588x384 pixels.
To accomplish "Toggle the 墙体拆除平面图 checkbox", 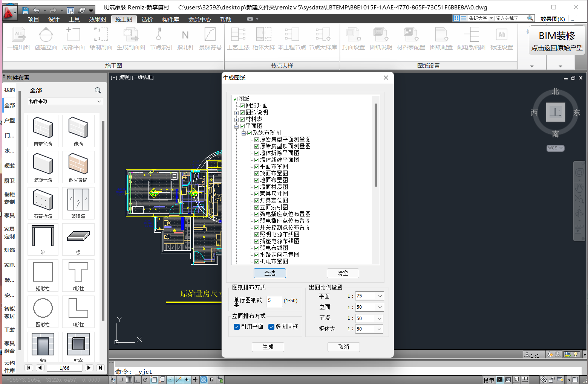I will [x=256, y=153].
